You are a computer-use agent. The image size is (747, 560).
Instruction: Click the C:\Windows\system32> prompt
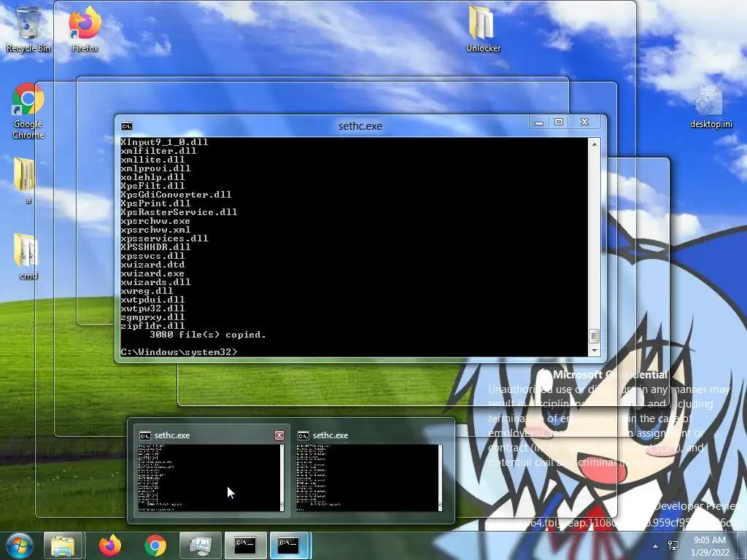[x=179, y=352]
